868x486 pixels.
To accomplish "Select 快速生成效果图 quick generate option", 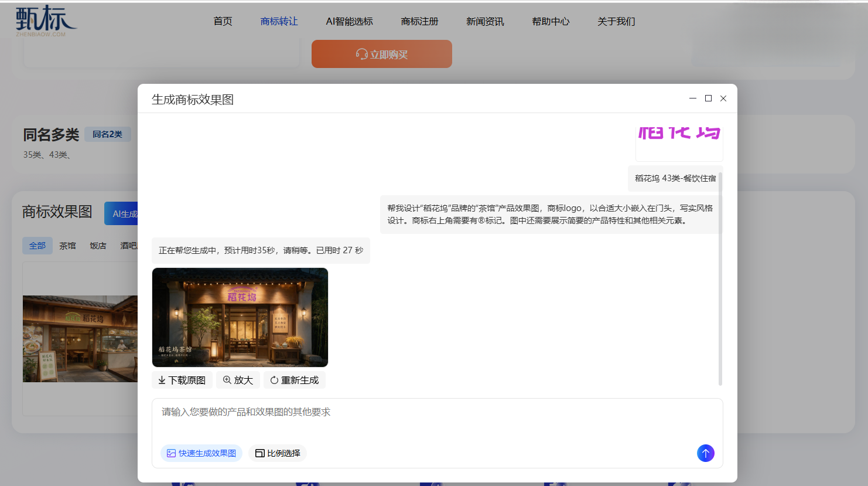I will (201, 453).
